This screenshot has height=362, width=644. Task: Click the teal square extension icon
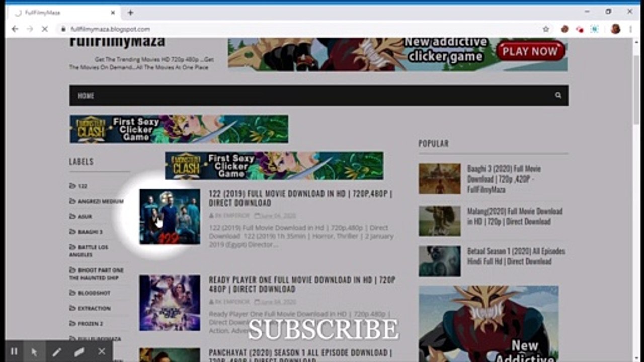pos(594,29)
